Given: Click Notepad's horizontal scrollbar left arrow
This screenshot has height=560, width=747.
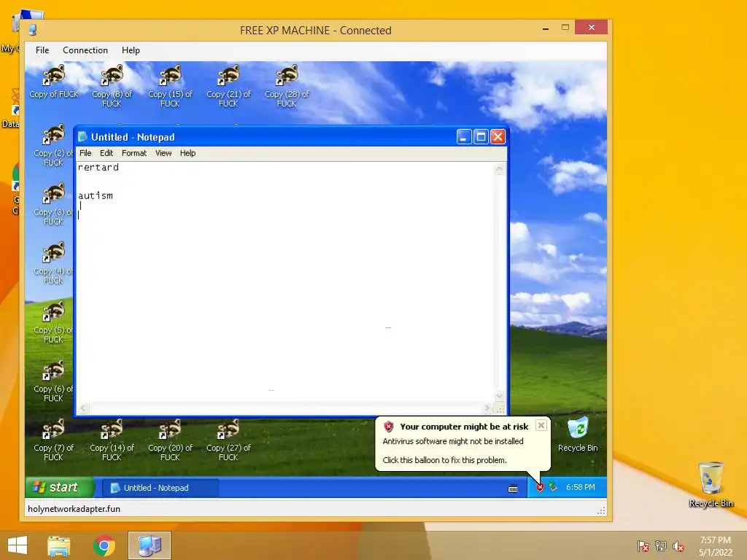Looking at the screenshot, I should tap(84, 408).
